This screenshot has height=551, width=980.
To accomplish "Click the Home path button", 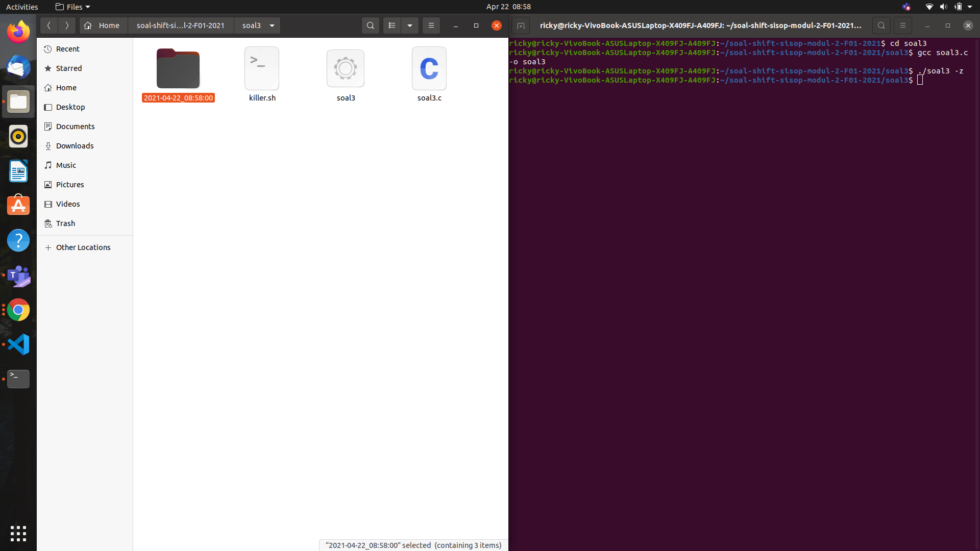I will [103, 26].
